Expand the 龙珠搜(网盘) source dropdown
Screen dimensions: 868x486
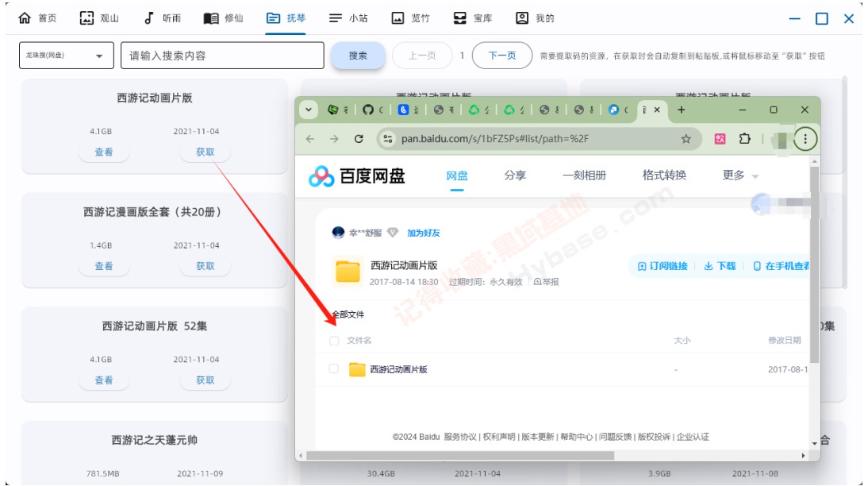click(67, 56)
